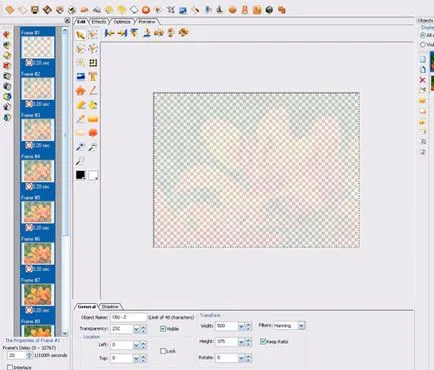
Task: Click the Transparency spinner arrows
Action: tap(143, 329)
